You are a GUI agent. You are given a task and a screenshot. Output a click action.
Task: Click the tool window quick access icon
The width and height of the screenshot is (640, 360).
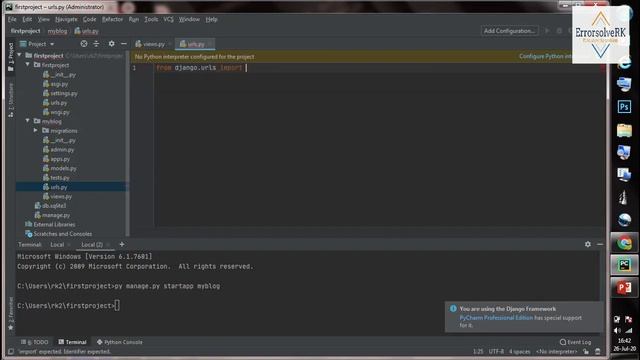[x=11, y=351]
